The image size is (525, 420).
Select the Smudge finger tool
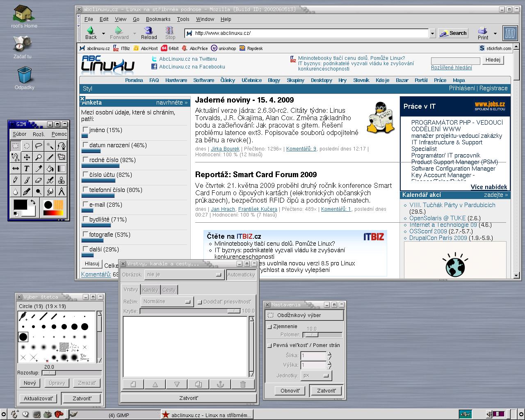(50, 192)
